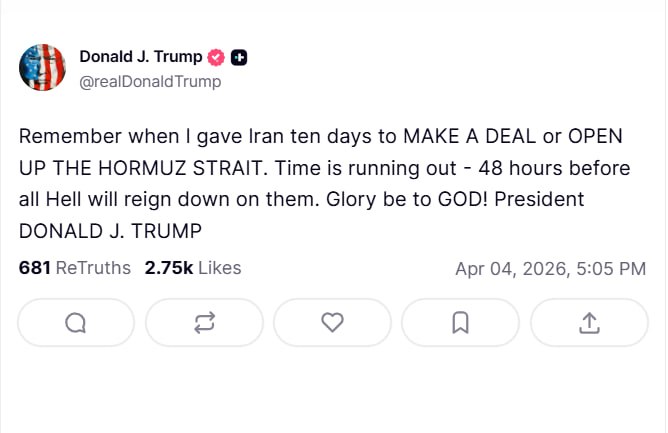
Task: Click the opening word "Remember" of the post
Action: pos(65,136)
